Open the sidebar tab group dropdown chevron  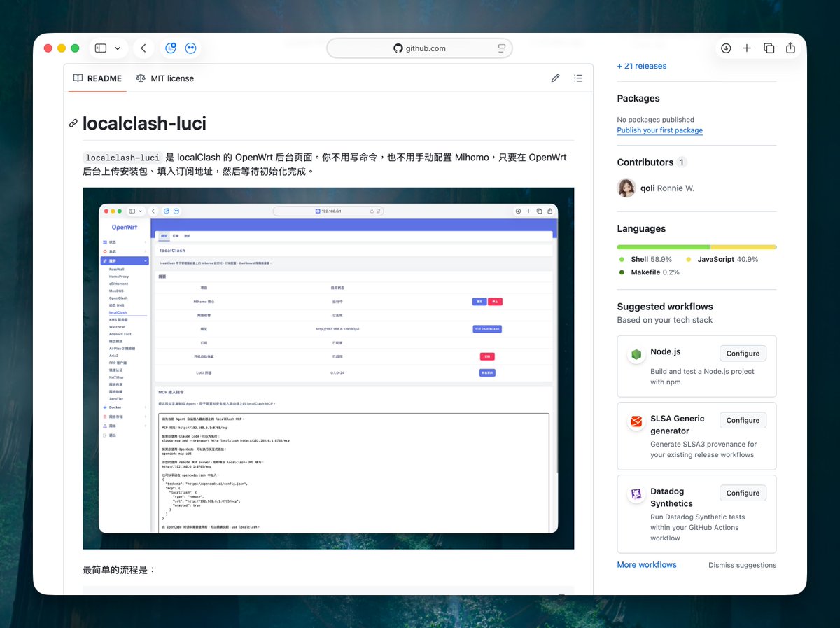[x=118, y=48]
